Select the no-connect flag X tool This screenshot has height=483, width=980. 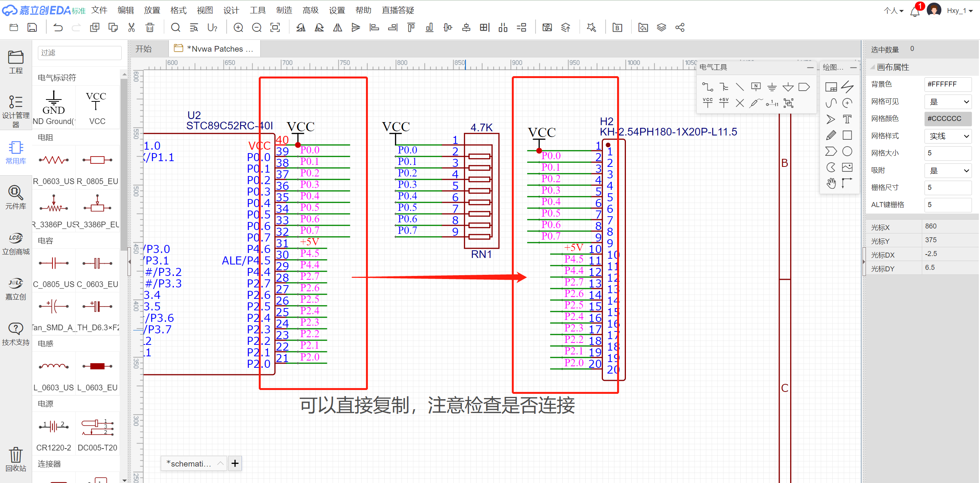pos(740,103)
